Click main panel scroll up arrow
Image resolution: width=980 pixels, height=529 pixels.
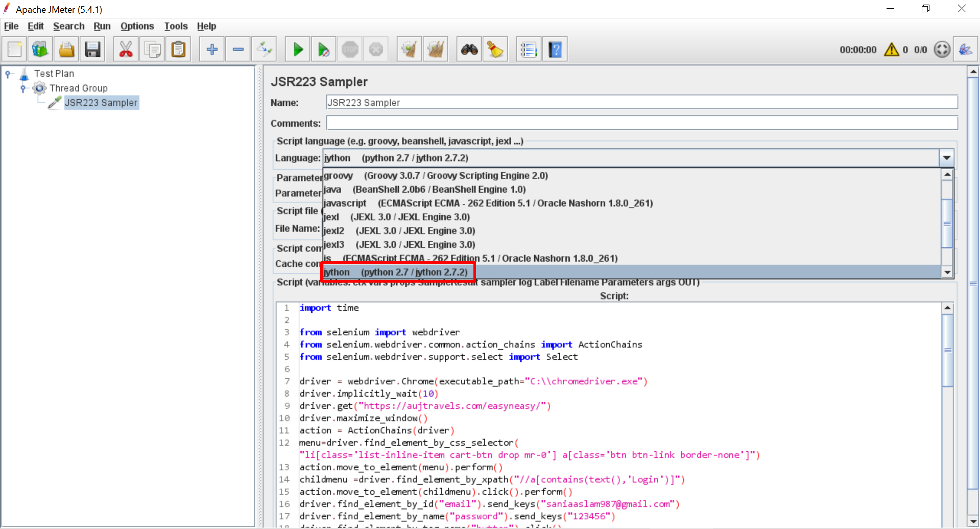[973, 72]
